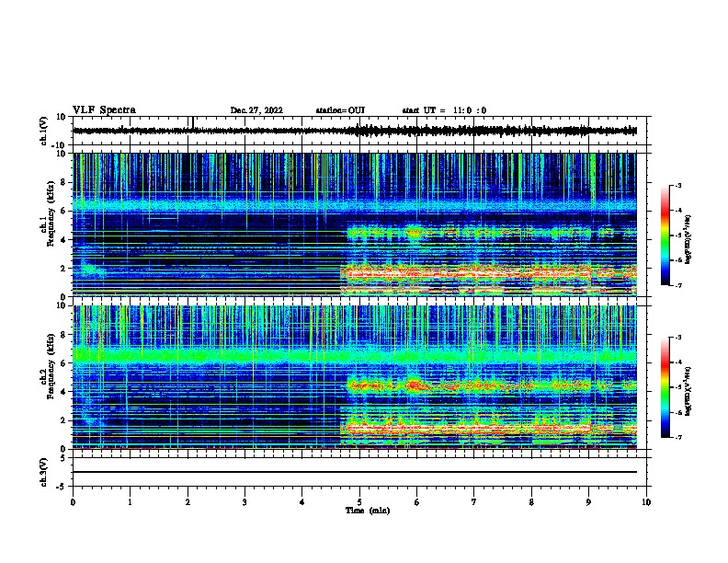Click the "2" kHz tick on ch.2 frequency axis
Screen dimensions: 728x563
[x=64, y=420]
